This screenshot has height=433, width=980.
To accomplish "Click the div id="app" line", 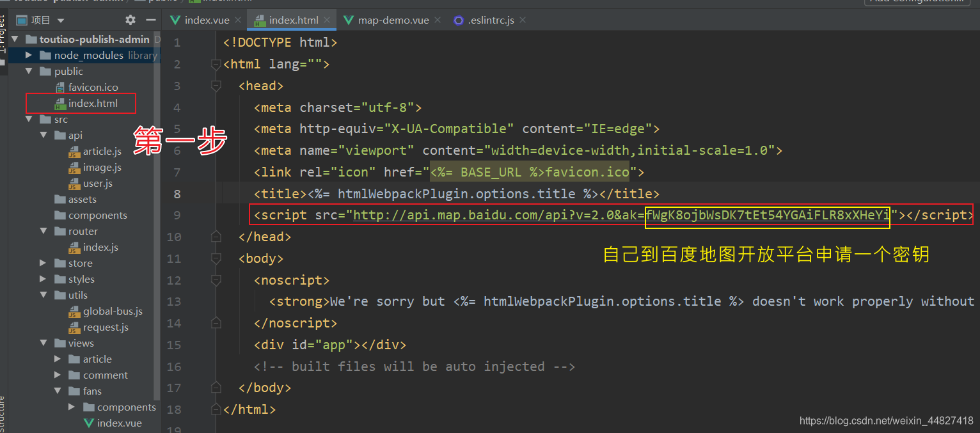I will pyautogui.click(x=330, y=345).
